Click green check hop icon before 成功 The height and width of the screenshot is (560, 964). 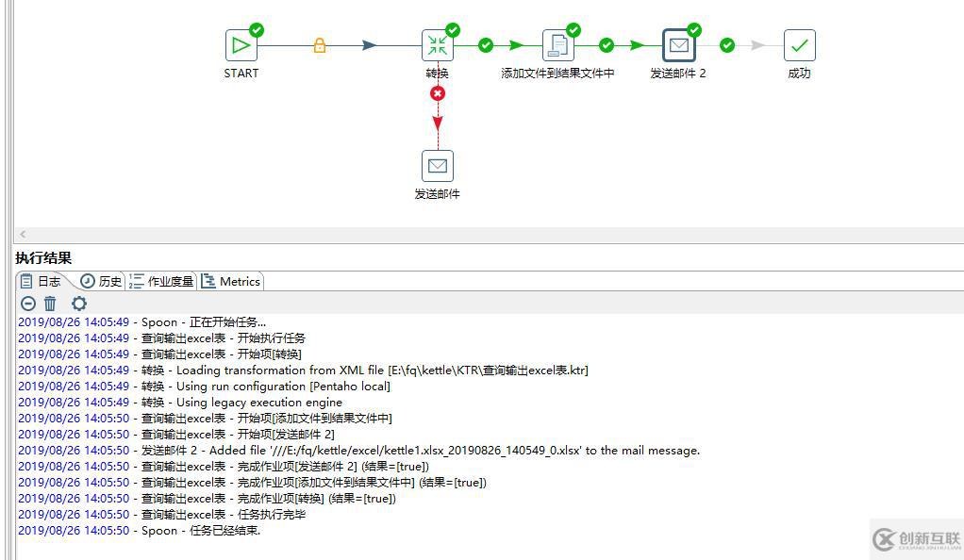click(727, 45)
